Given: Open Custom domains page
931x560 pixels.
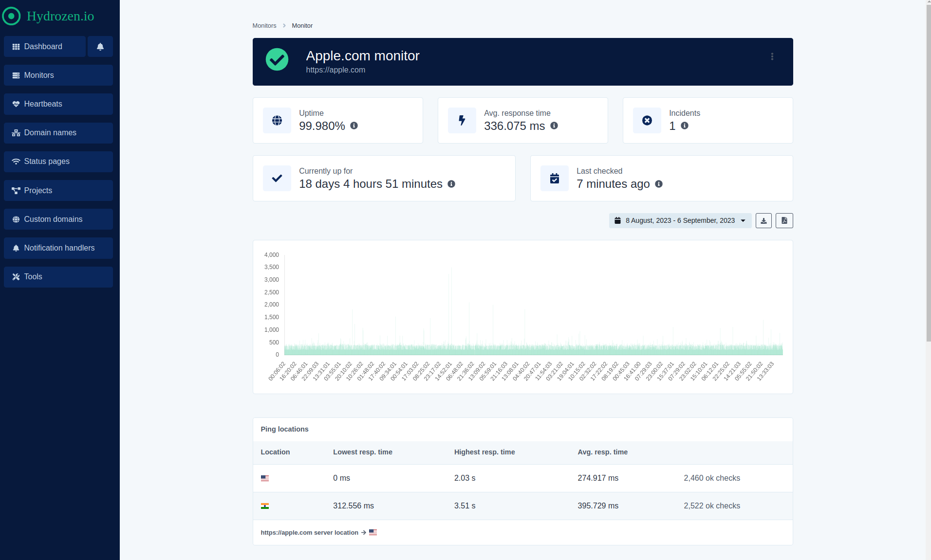Looking at the screenshot, I should [x=58, y=219].
